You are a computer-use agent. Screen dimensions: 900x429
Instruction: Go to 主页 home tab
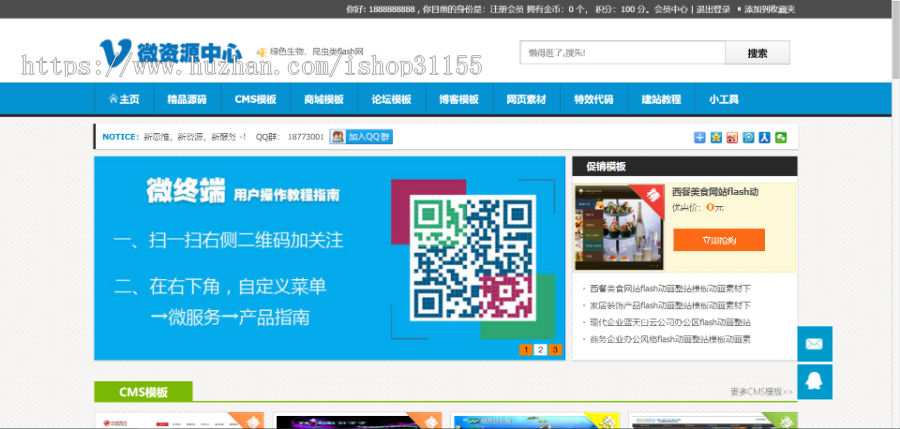point(124,99)
